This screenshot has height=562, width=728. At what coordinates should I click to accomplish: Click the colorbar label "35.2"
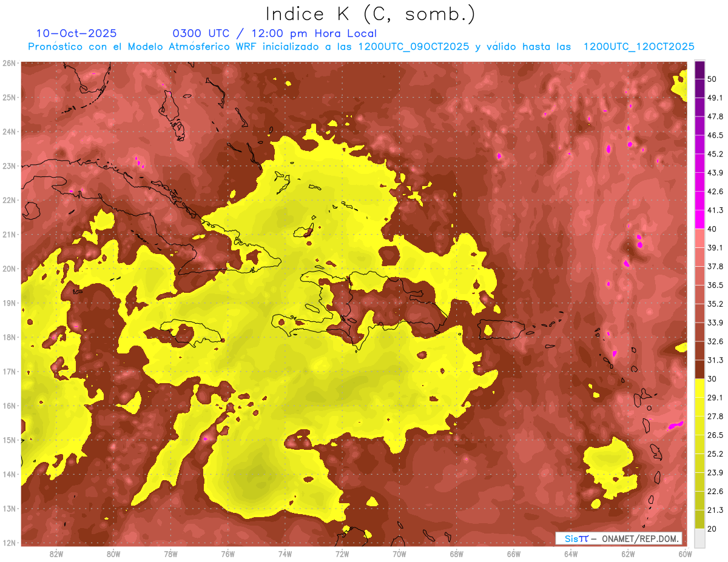tap(715, 304)
